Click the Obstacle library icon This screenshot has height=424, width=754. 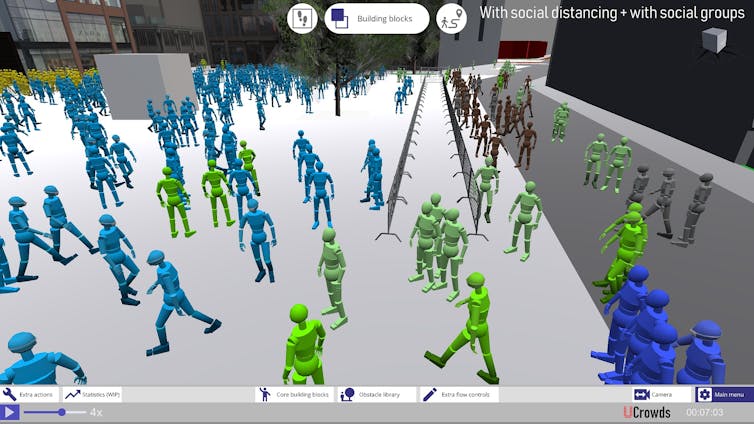[x=347, y=395]
